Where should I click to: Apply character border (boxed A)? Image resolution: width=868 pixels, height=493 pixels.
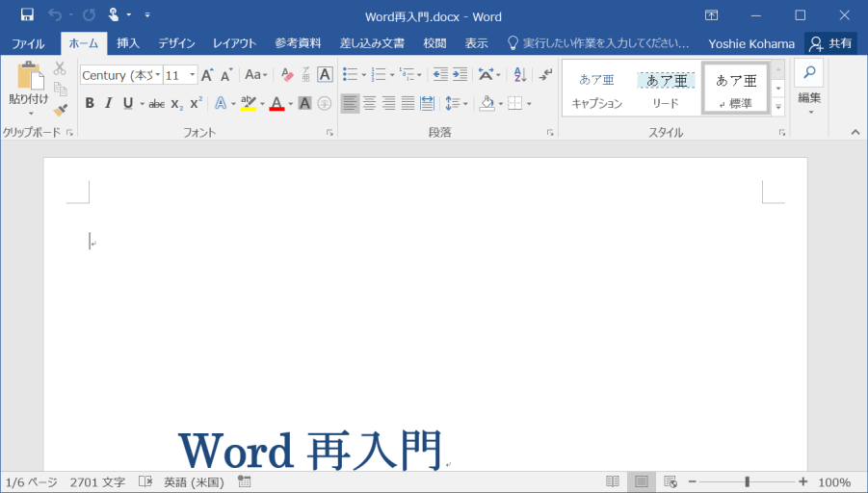(325, 75)
